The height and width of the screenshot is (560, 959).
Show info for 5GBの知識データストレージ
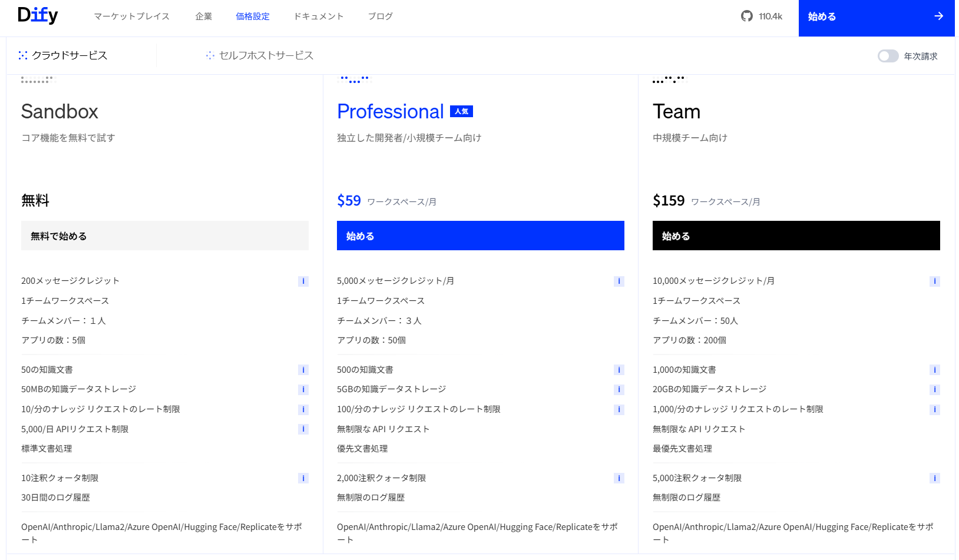(x=619, y=389)
